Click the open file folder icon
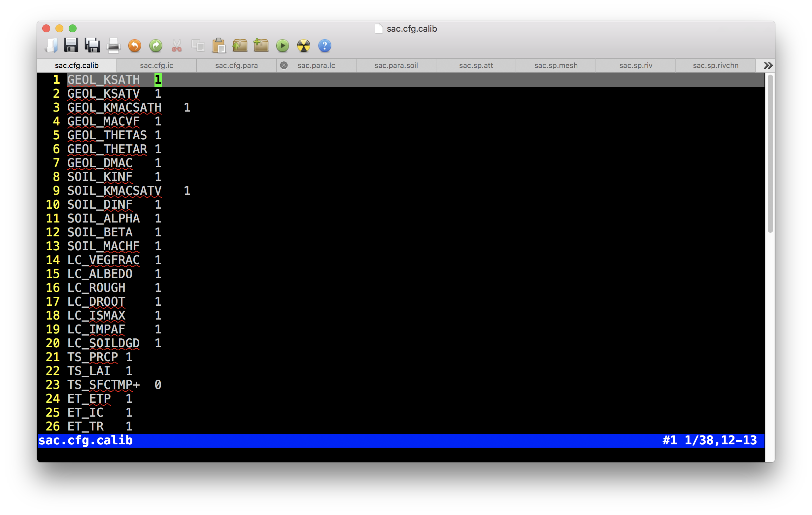812x515 pixels. click(51, 46)
